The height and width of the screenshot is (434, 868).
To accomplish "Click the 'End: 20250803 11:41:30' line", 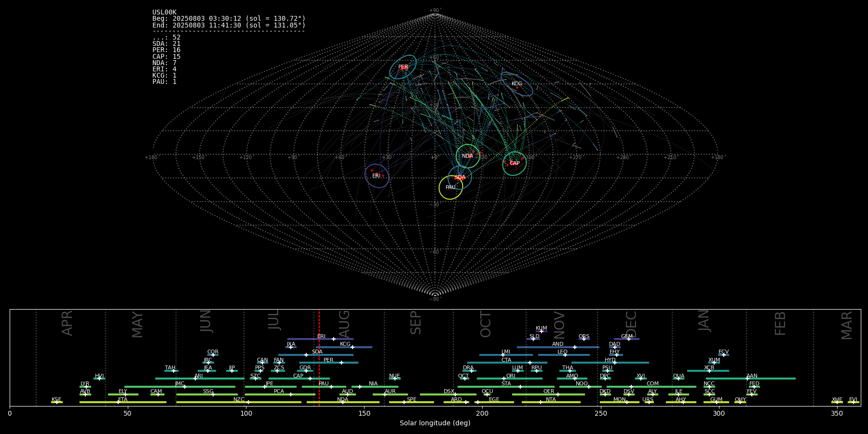I will 229,25.
